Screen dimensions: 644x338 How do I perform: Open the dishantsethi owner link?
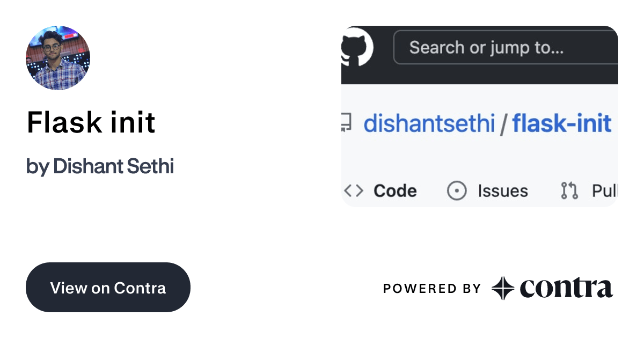coord(429,124)
